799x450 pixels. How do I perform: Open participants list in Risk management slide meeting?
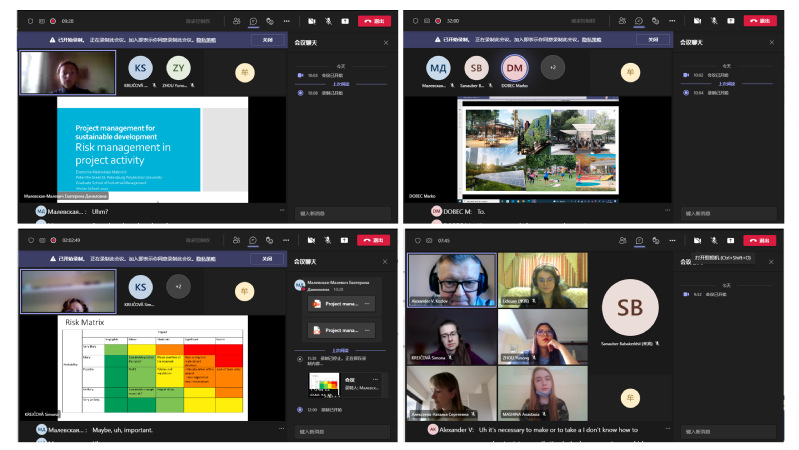pyautogui.click(x=236, y=20)
